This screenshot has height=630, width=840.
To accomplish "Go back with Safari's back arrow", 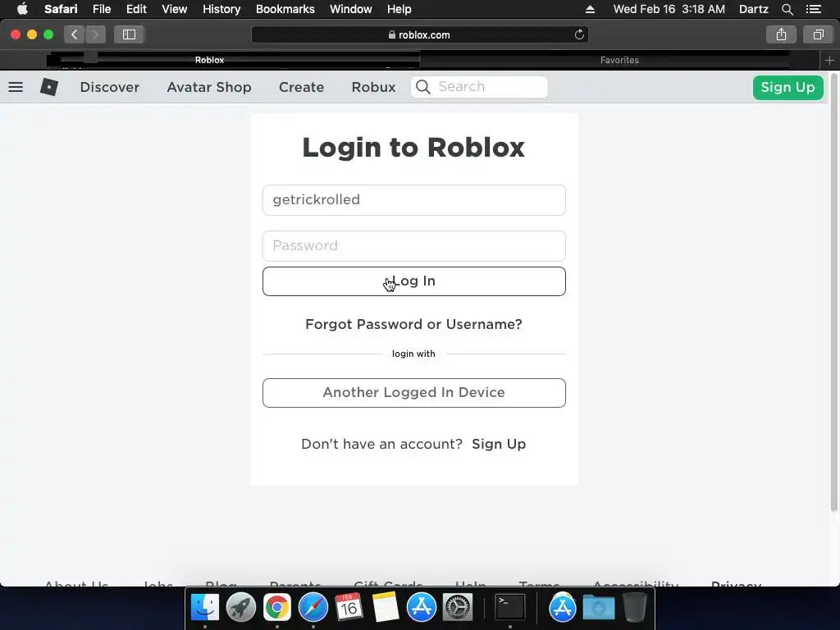I will 75,34.
